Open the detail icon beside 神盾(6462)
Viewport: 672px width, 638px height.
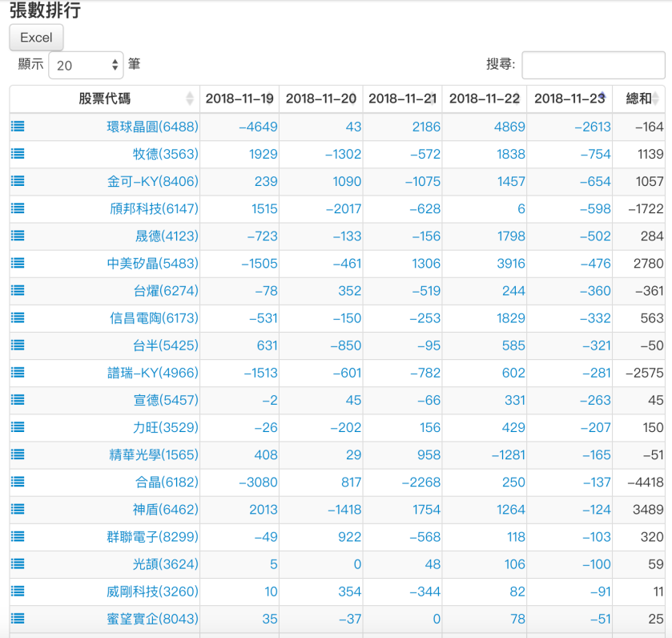pyautogui.click(x=17, y=509)
